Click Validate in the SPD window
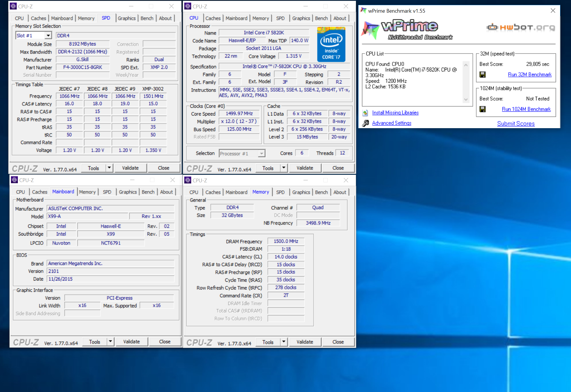This screenshot has height=392, width=571. pyautogui.click(x=130, y=168)
